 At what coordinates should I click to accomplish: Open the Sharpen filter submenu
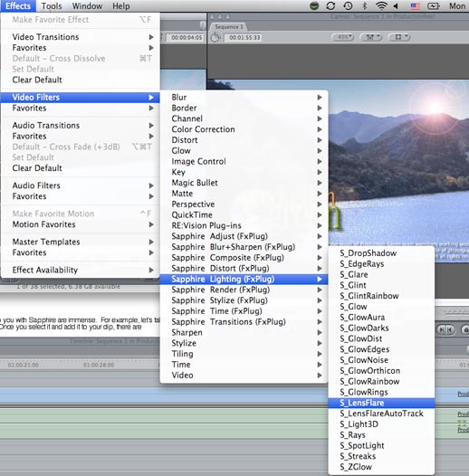click(244, 332)
